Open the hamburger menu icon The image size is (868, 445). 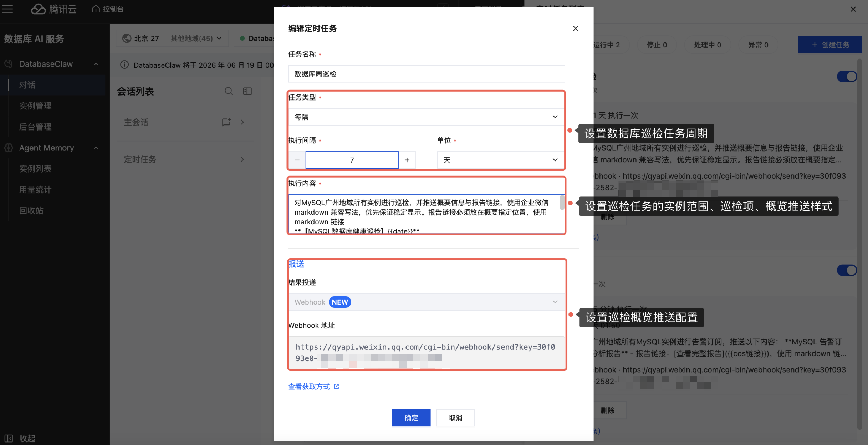pyautogui.click(x=7, y=9)
